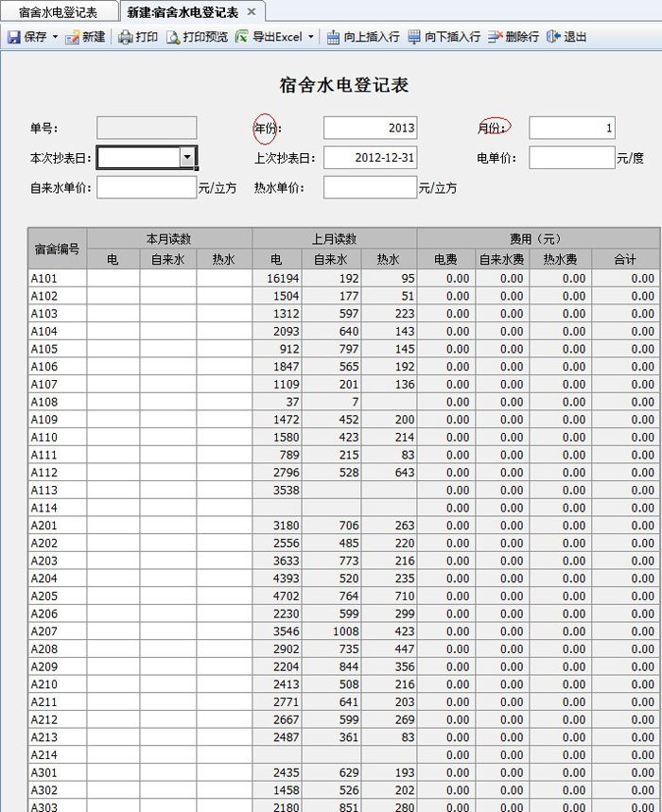Click the value 643 in row A112
This screenshot has height=812, width=662.
[x=405, y=473]
